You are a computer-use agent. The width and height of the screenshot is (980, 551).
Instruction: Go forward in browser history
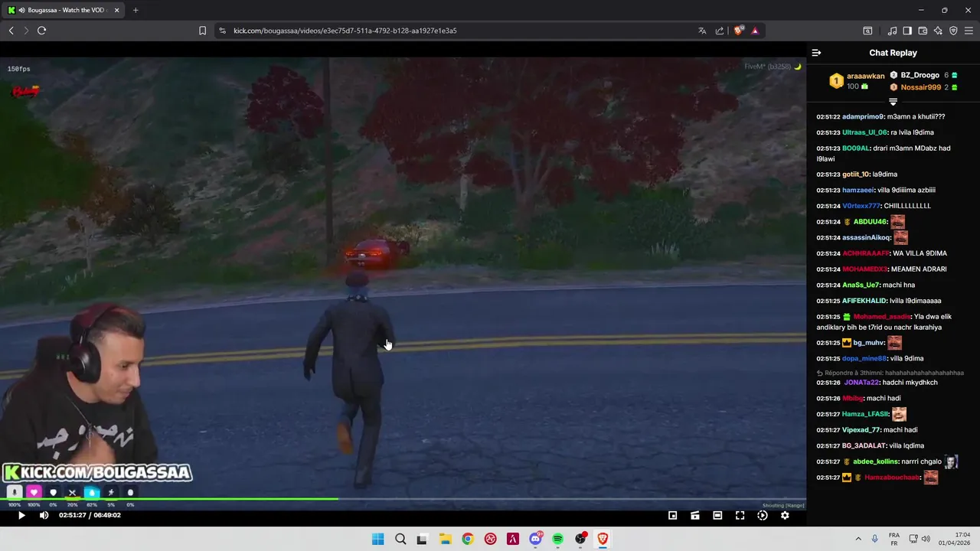point(25,31)
